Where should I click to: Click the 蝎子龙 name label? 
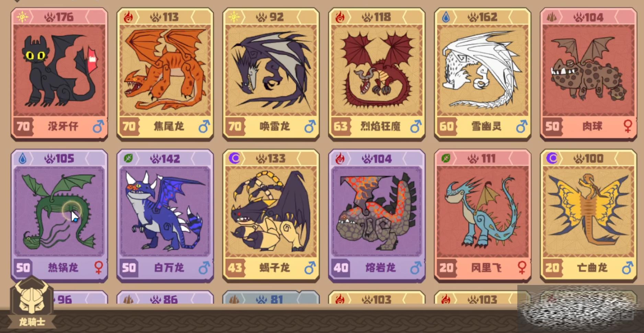pyautogui.click(x=274, y=268)
